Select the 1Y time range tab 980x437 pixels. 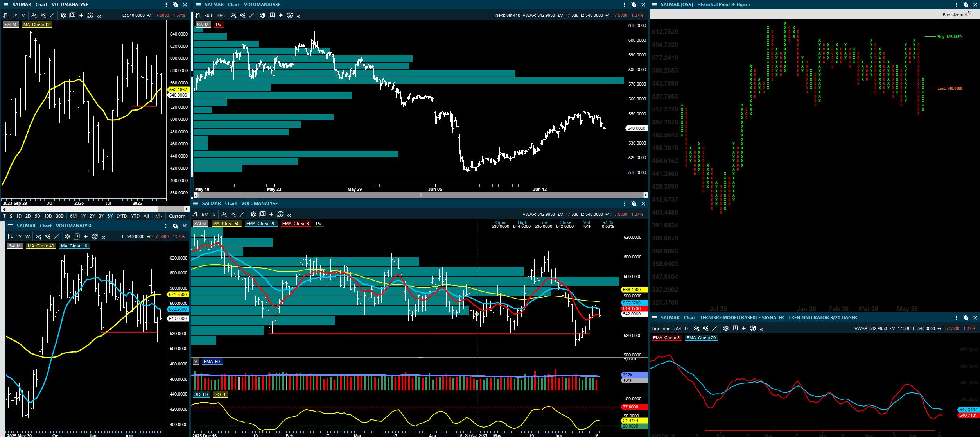pyautogui.click(x=83, y=216)
